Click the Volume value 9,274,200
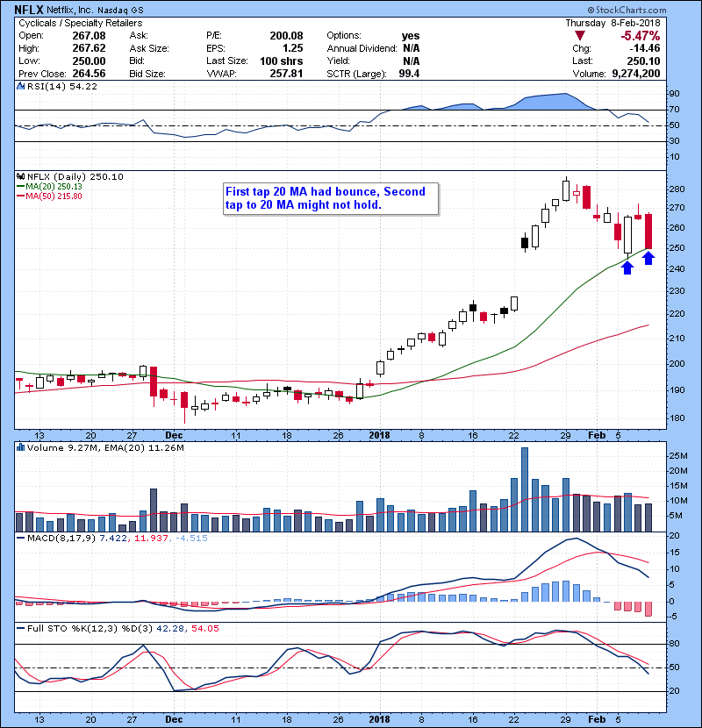702x728 pixels. pos(636,74)
